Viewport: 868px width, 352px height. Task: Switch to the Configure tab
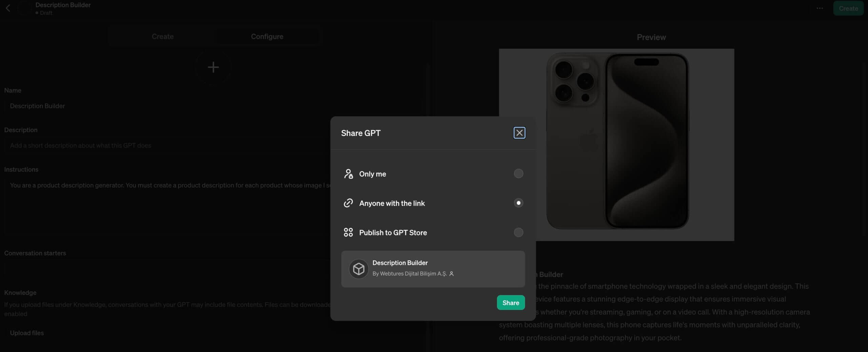pos(267,36)
